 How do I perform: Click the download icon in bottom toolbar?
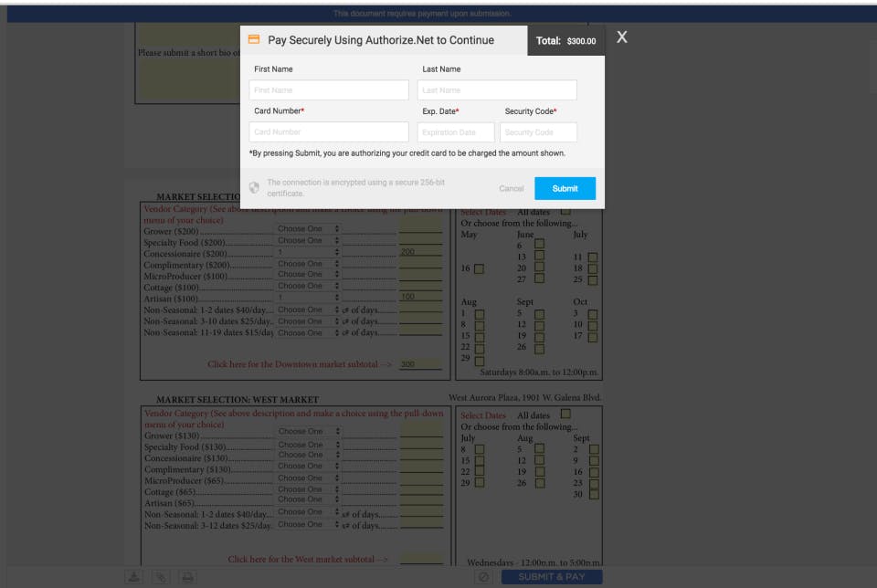(x=133, y=577)
